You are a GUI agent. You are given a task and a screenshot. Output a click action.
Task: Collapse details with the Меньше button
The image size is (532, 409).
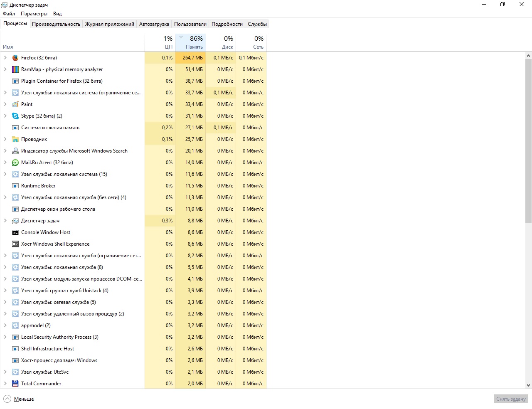[19, 399]
